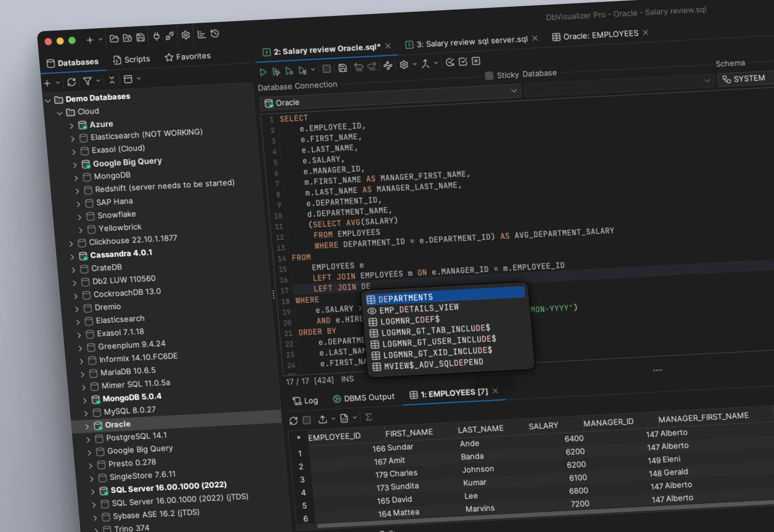Rollback the transaction with the X icon
This screenshot has width=774, height=532.
click(x=476, y=62)
